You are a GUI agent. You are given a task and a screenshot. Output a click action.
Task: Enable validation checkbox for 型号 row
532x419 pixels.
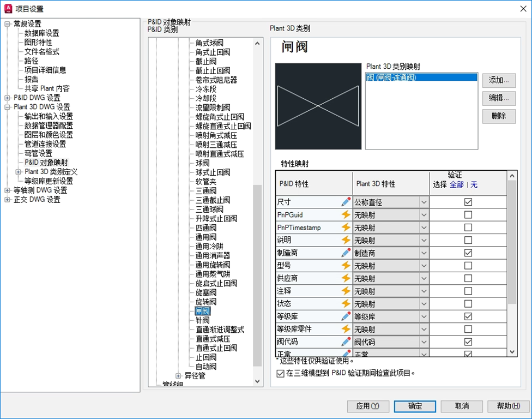pos(468,266)
